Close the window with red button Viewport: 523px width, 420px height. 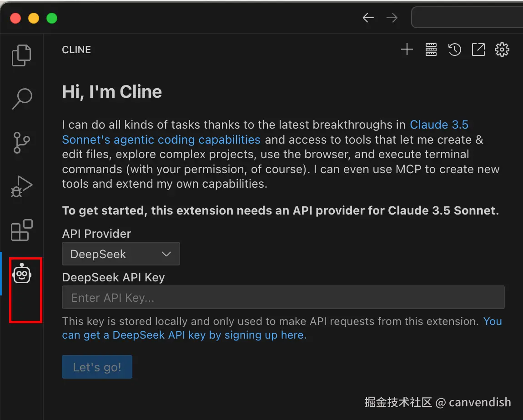point(15,18)
